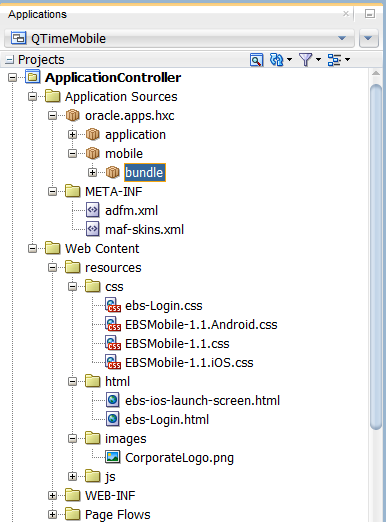
Task: Open the application menu arrow button
Action: [x=369, y=38]
